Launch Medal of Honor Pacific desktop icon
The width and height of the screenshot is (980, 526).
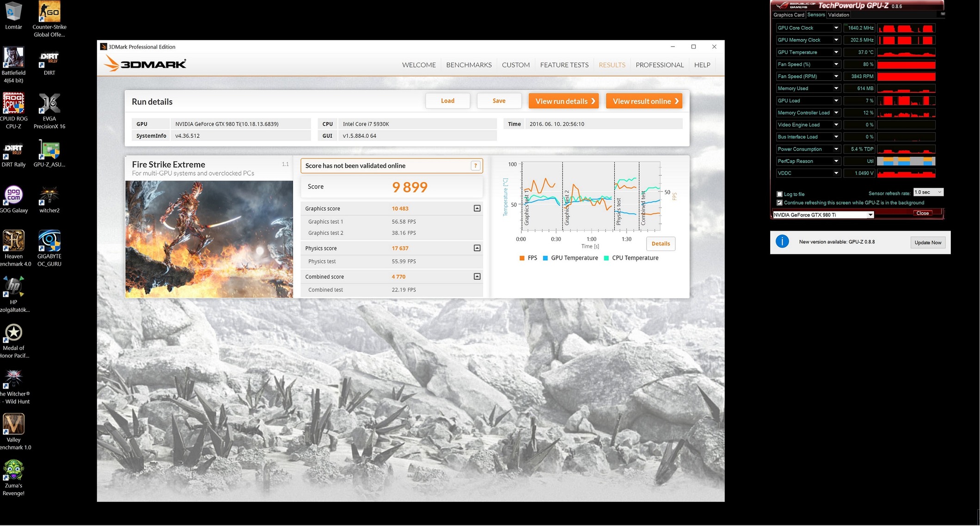click(x=13, y=340)
